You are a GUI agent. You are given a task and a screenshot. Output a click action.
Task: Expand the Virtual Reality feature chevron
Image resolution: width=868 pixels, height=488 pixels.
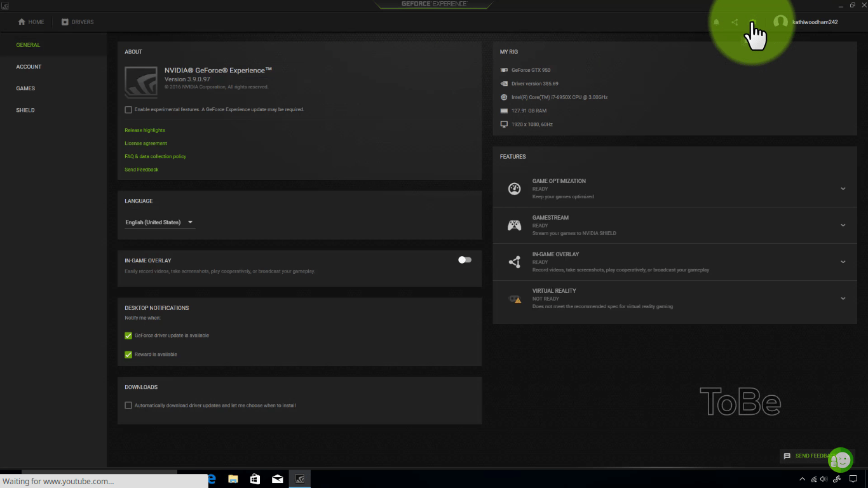843,298
